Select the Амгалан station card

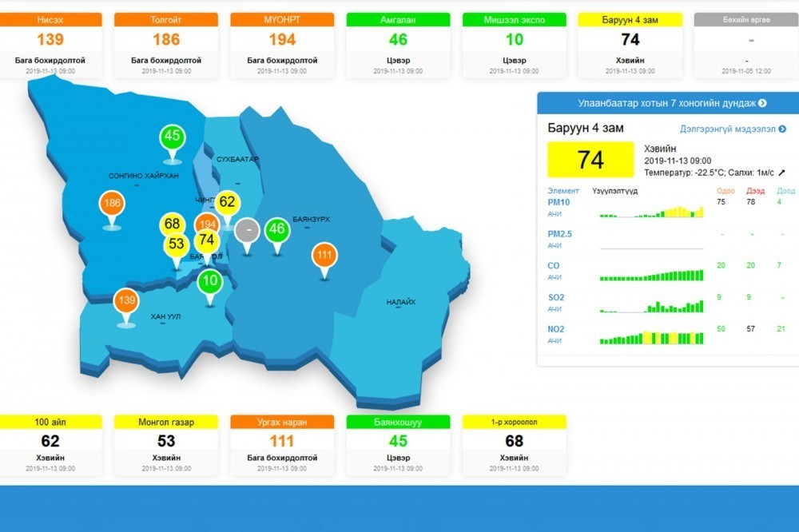(x=397, y=45)
